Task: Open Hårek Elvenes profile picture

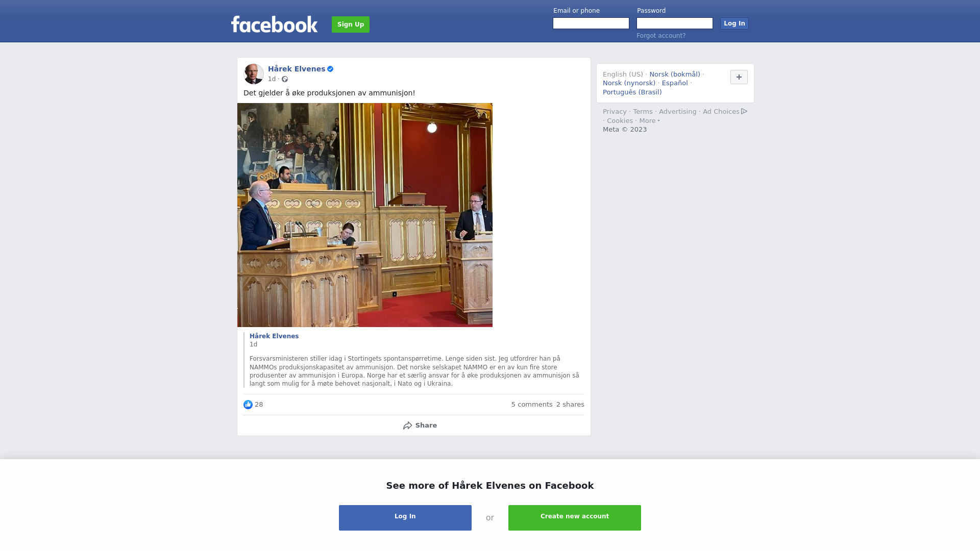Action: [x=254, y=74]
